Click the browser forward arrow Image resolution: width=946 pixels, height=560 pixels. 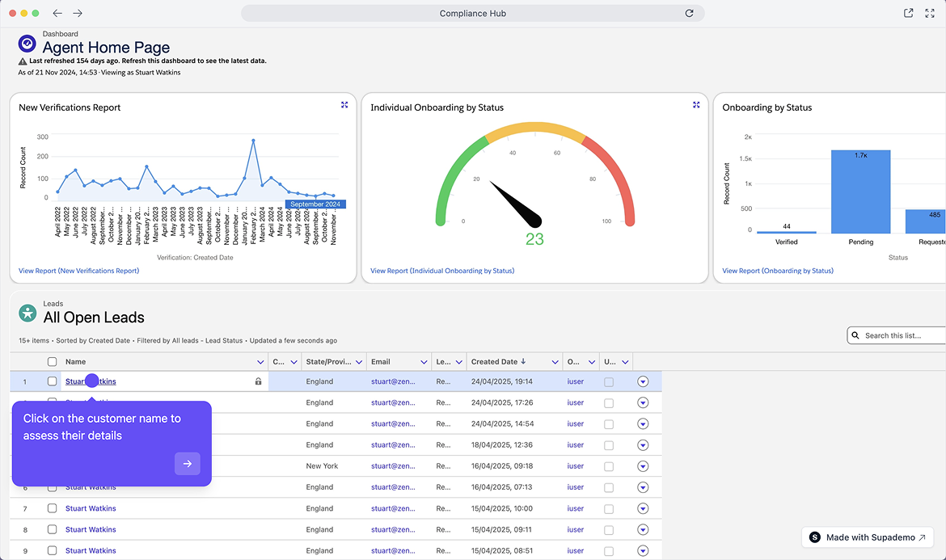click(x=78, y=14)
